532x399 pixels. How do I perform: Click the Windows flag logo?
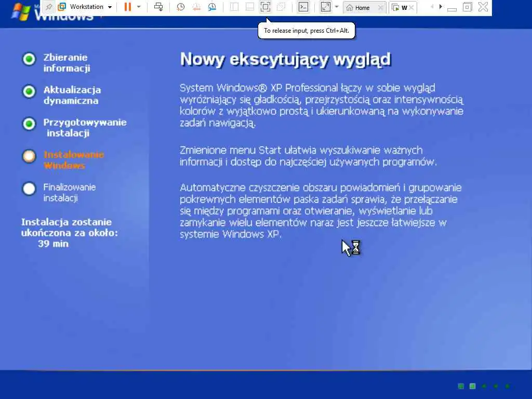click(20, 12)
